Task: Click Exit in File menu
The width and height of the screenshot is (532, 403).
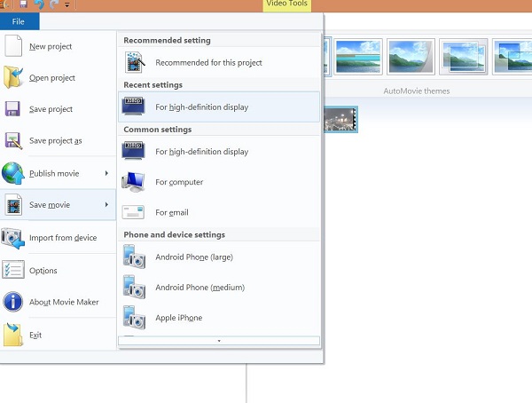Action: [x=58, y=335]
